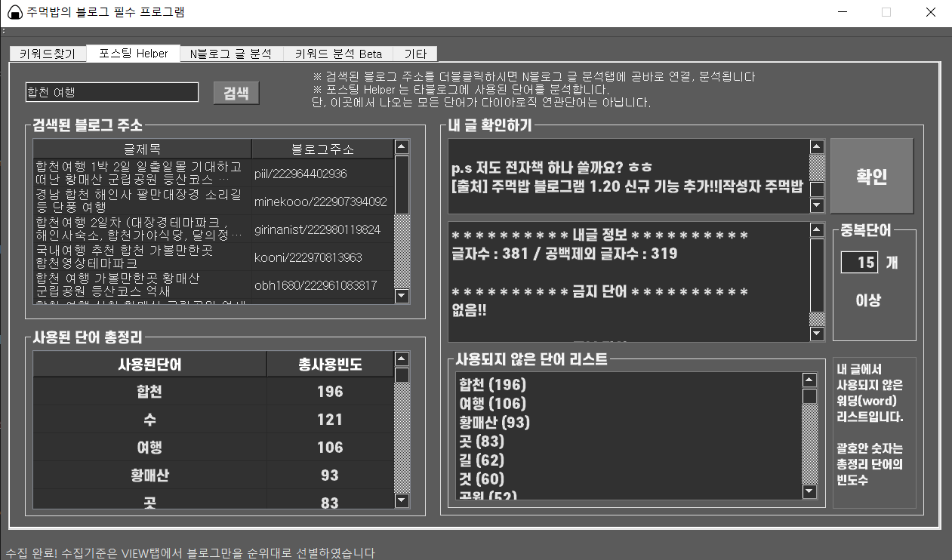Click the 사용된단어 column header

click(x=149, y=365)
